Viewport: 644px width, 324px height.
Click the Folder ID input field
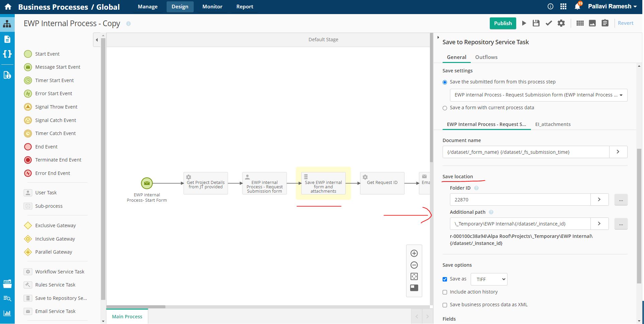pyautogui.click(x=520, y=200)
